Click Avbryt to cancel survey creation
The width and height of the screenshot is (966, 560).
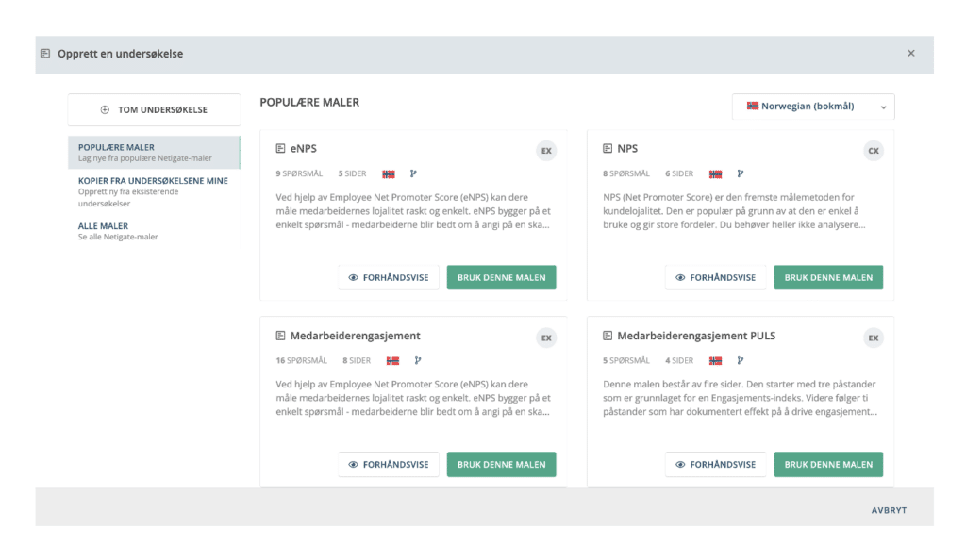pos(889,510)
